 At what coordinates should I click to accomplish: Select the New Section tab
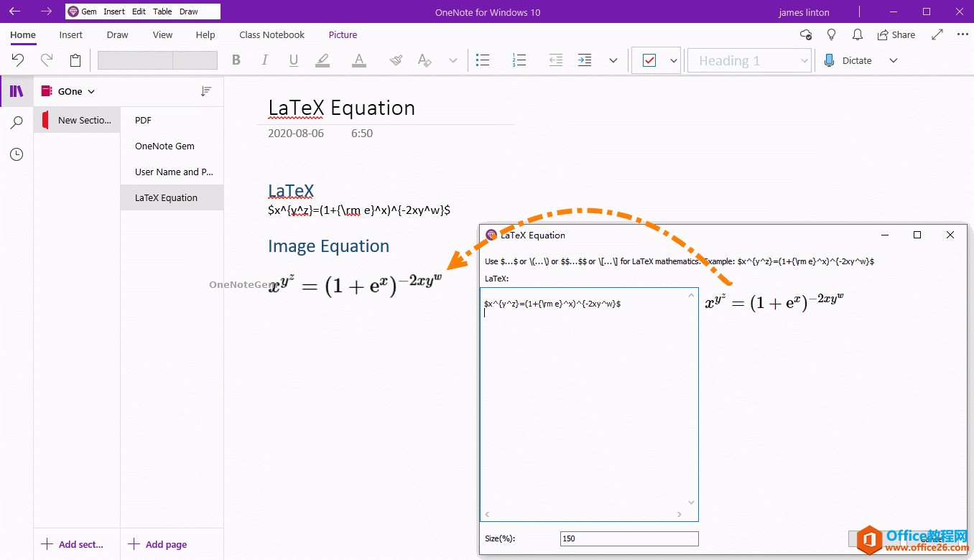click(77, 120)
